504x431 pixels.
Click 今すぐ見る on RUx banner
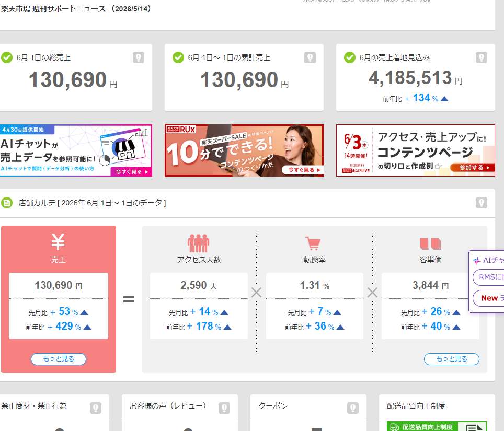(x=304, y=170)
